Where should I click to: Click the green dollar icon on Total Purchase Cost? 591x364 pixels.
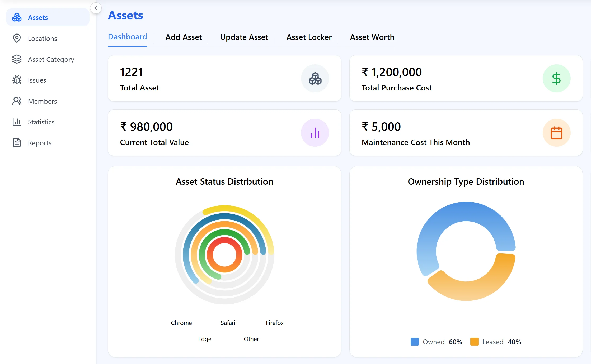(x=557, y=78)
